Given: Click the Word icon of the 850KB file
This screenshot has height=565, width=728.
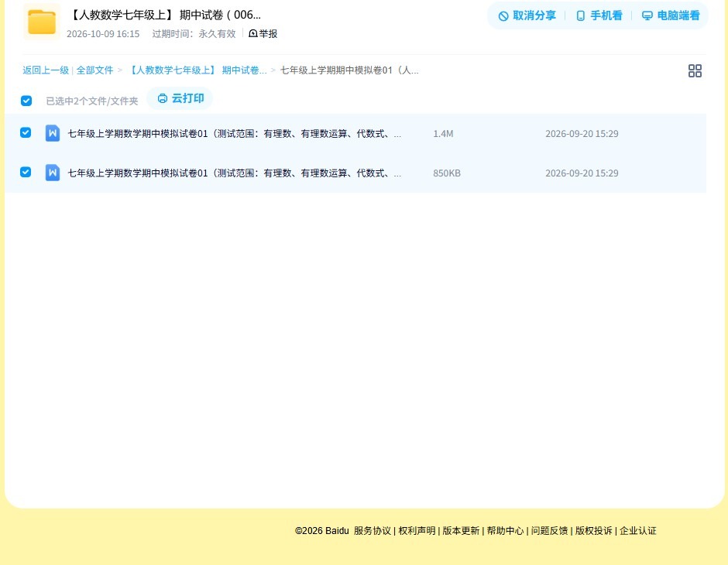Looking at the screenshot, I should tap(53, 173).
